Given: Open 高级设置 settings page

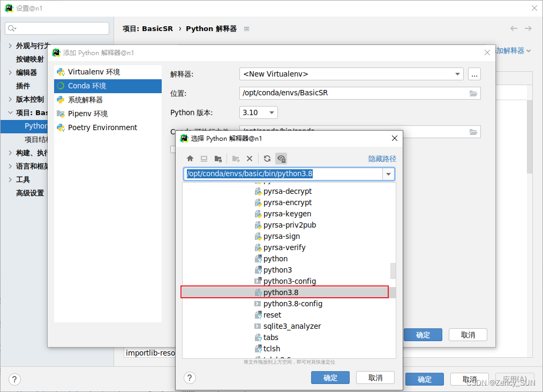Looking at the screenshot, I should (x=30, y=193).
